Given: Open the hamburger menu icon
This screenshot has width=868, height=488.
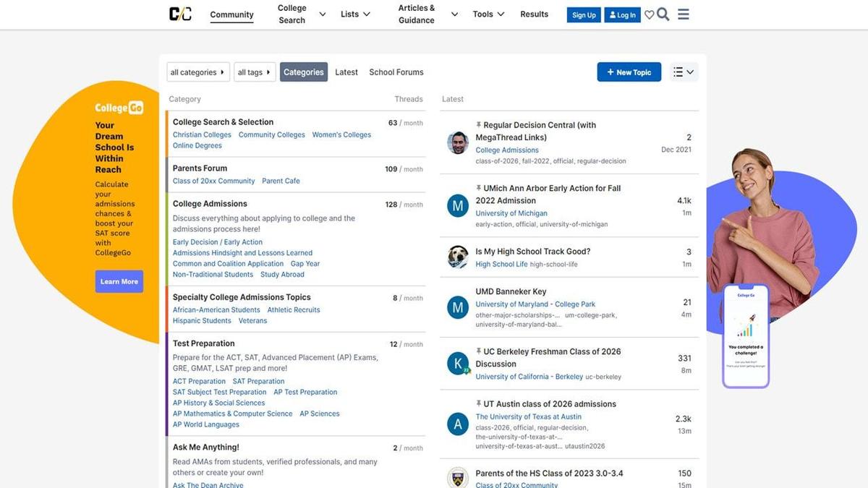Looking at the screenshot, I should (x=684, y=14).
